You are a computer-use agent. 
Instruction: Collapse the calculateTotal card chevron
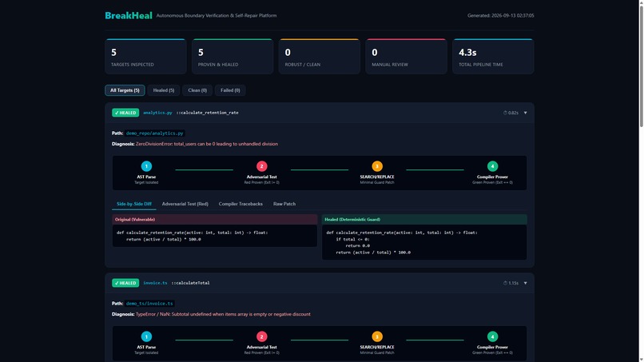[x=525, y=283]
